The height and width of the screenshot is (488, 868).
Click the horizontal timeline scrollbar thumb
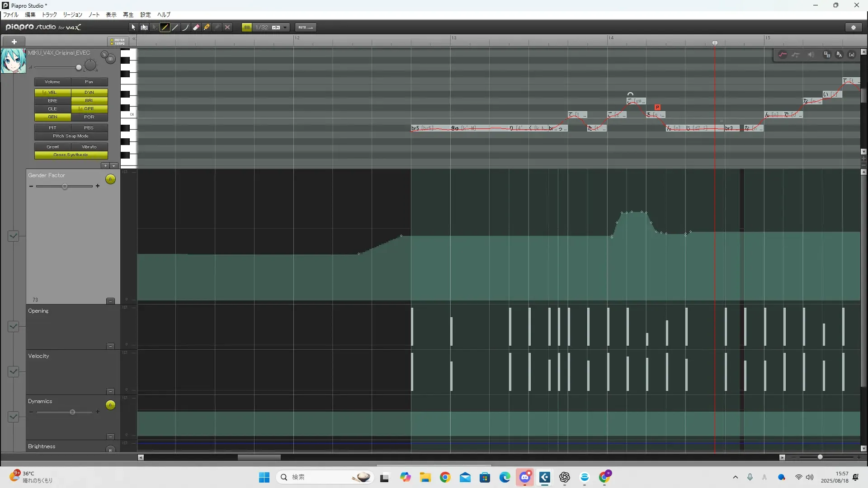tap(259, 457)
